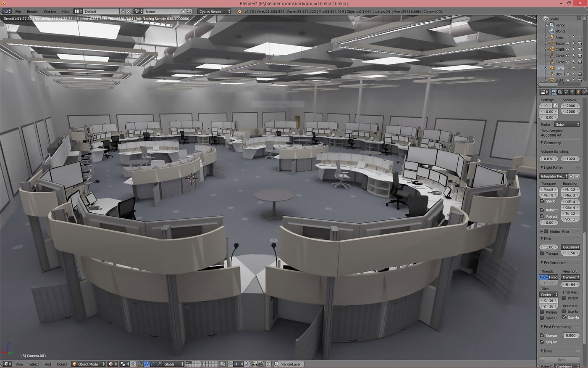Open the Object menu in 3D view header
588x368 pixels.
pyautogui.click(x=62, y=364)
